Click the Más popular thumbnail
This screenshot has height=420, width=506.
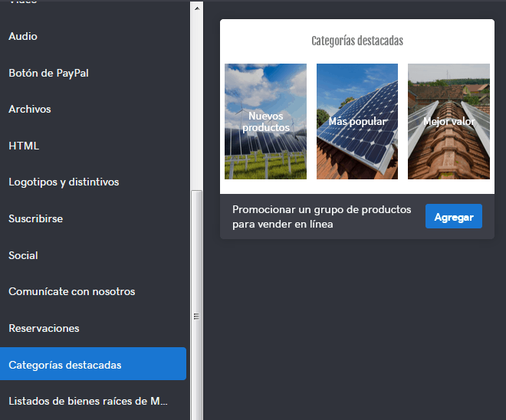357,121
